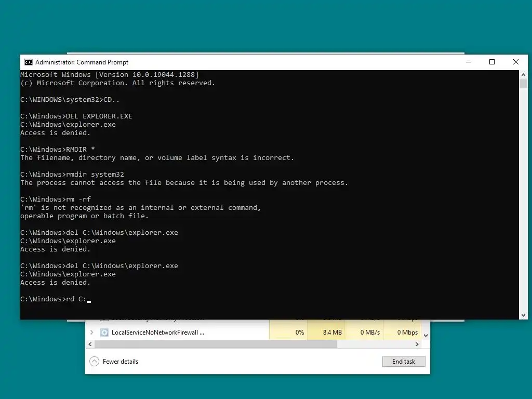
Task: Click the 0 Mbps network cell
Action: click(x=403, y=332)
